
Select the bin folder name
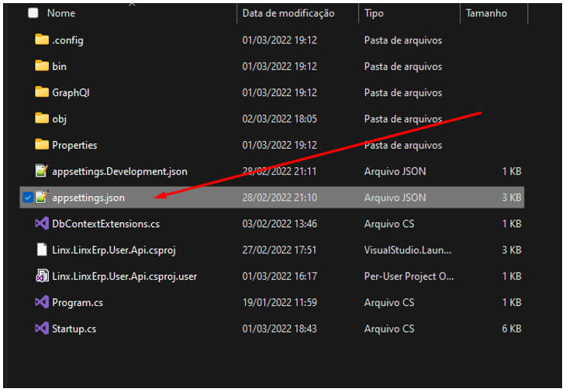pos(59,67)
